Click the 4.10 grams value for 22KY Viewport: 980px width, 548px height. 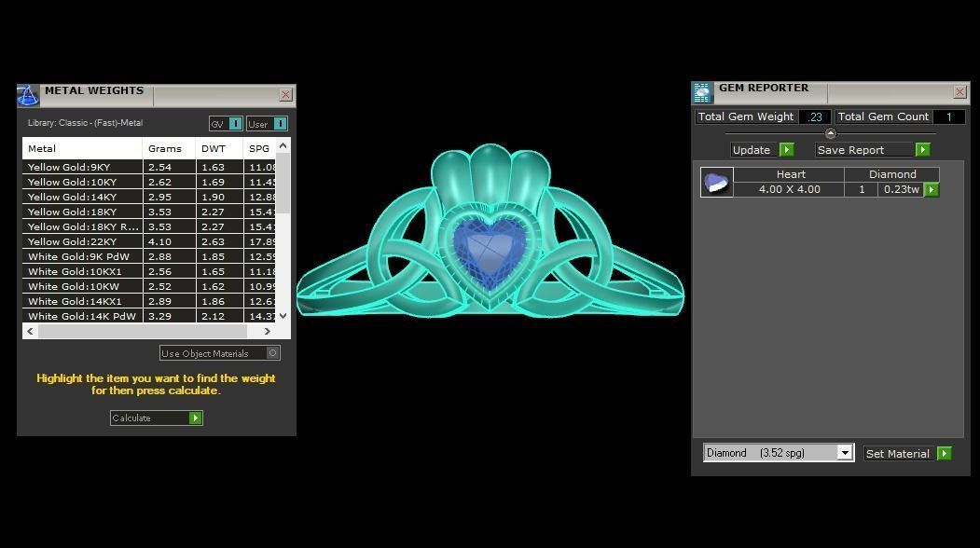click(x=170, y=241)
